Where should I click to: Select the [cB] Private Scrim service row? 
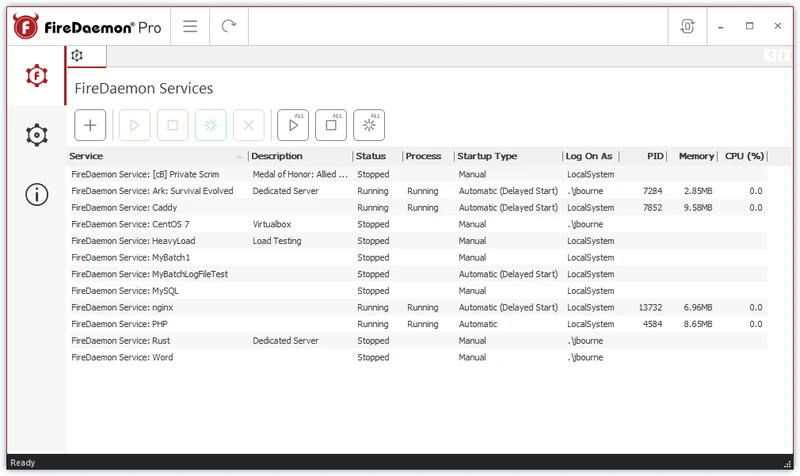click(417, 174)
